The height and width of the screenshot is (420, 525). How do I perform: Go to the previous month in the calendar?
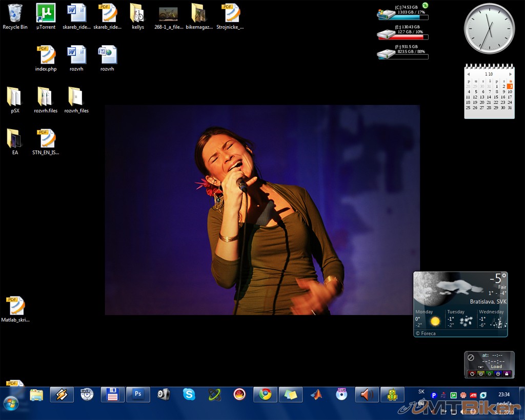(x=468, y=74)
